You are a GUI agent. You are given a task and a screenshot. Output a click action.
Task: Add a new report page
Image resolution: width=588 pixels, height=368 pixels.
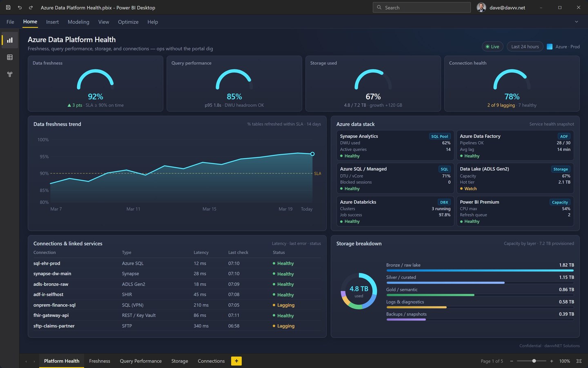point(236,361)
